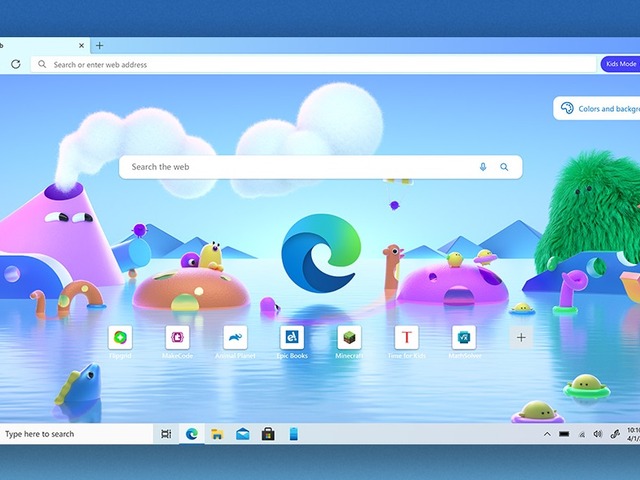Open File Explorer from the taskbar
This screenshot has width=640, height=480.
(x=216, y=434)
